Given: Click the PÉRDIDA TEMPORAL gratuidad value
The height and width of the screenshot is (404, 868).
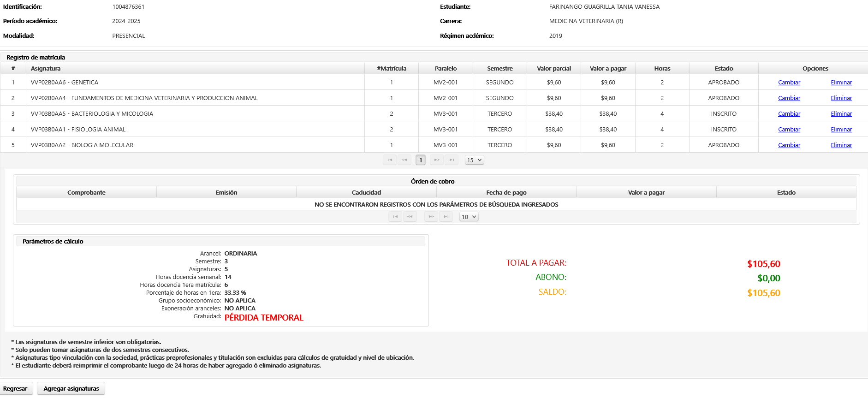Looking at the screenshot, I should [x=264, y=318].
